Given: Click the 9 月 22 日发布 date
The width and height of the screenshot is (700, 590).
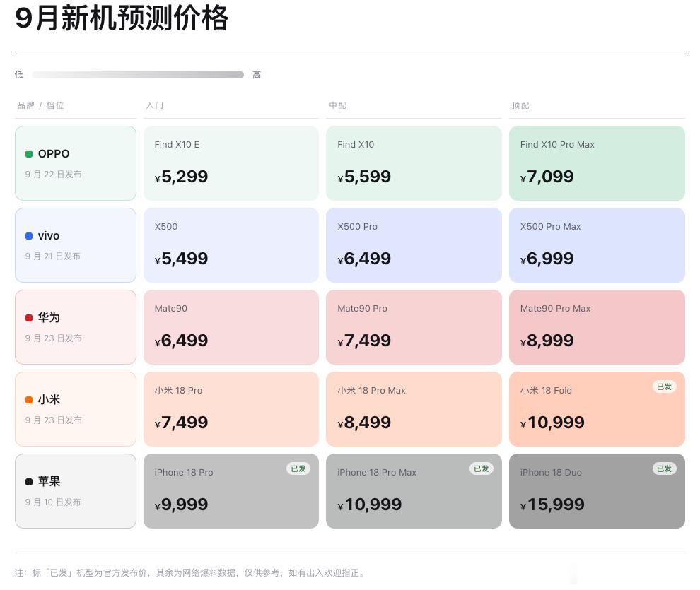Looking at the screenshot, I should tap(53, 175).
